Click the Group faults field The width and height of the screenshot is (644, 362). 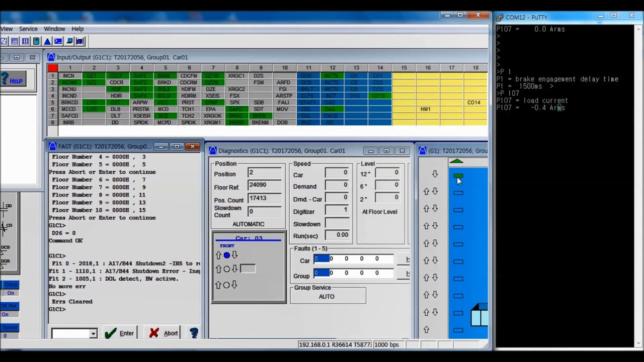(353, 273)
